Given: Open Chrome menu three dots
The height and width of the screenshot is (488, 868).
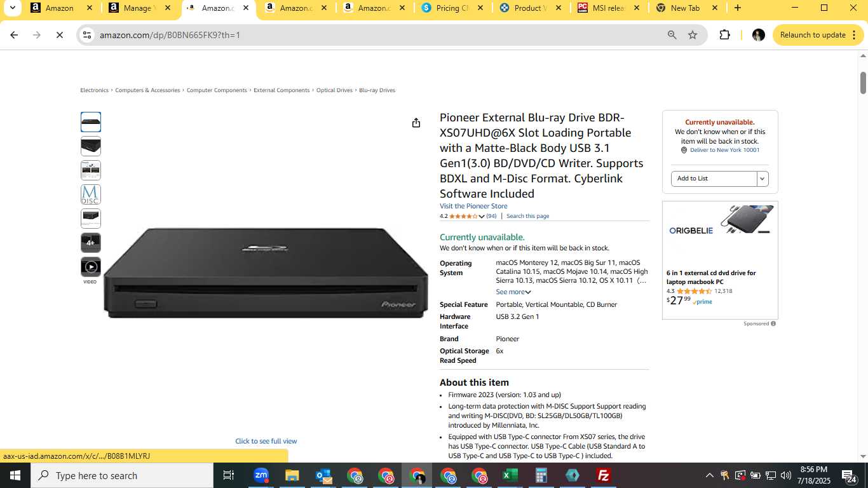Looking at the screenshot, I should 853,35.
